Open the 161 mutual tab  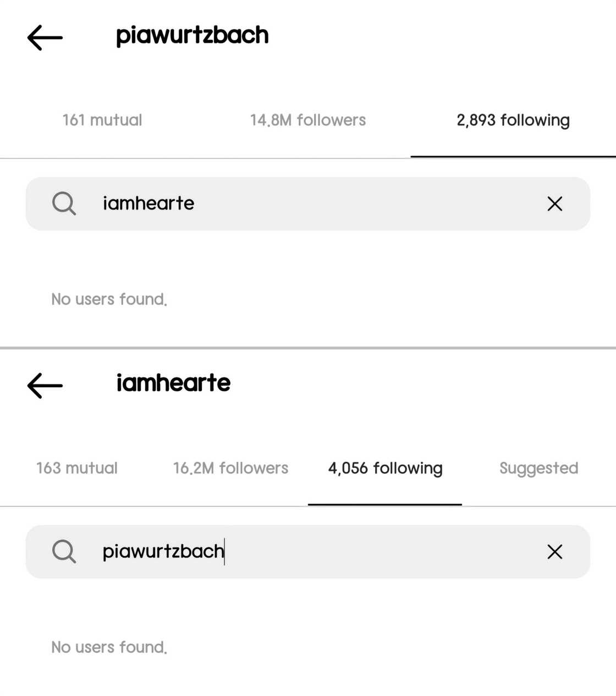(x=102, y=120)
